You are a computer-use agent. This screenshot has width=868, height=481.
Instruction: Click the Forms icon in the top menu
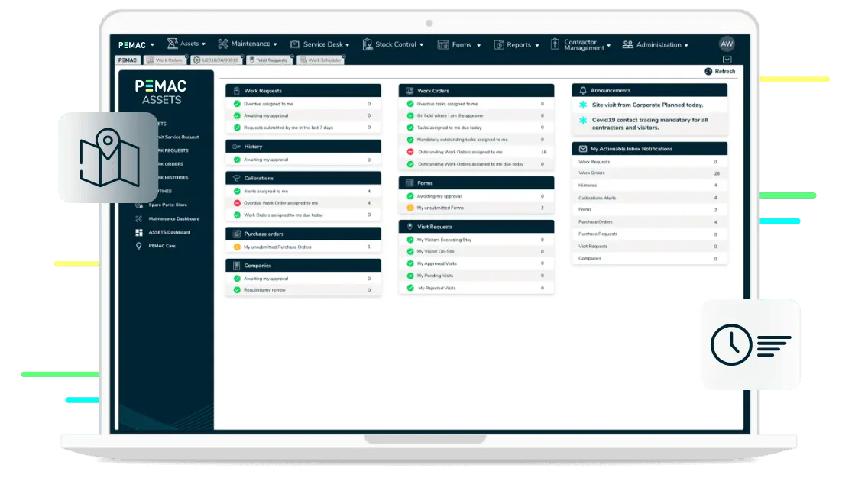pos(443,45)
